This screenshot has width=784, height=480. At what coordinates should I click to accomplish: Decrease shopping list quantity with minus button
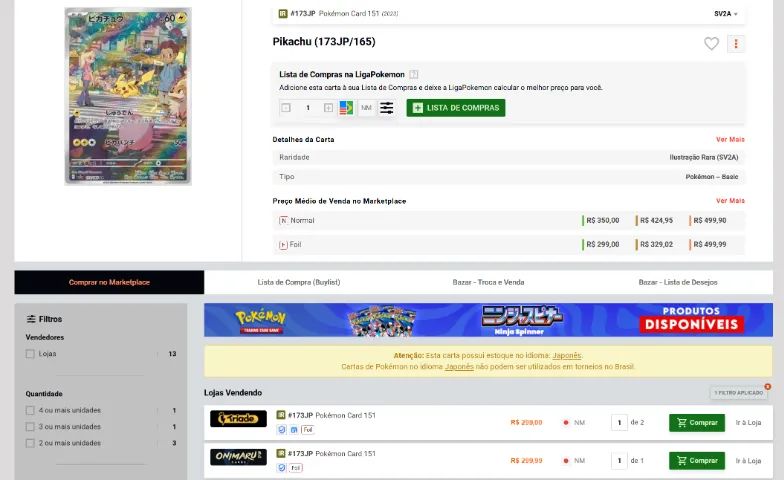[x=286, y=108]
